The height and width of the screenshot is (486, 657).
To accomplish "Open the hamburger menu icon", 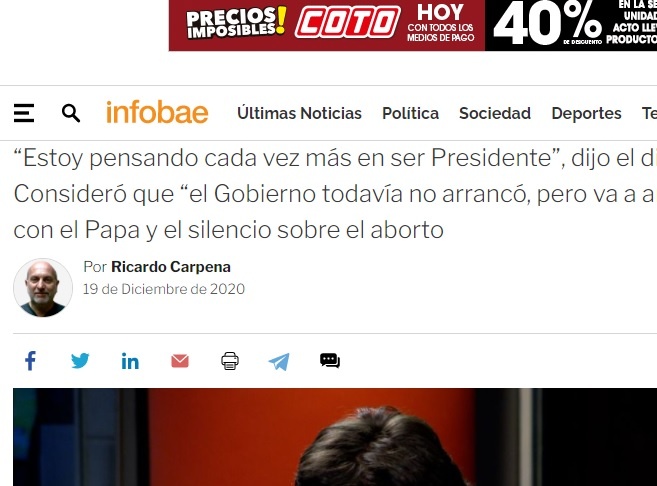I will click(24, 113).
